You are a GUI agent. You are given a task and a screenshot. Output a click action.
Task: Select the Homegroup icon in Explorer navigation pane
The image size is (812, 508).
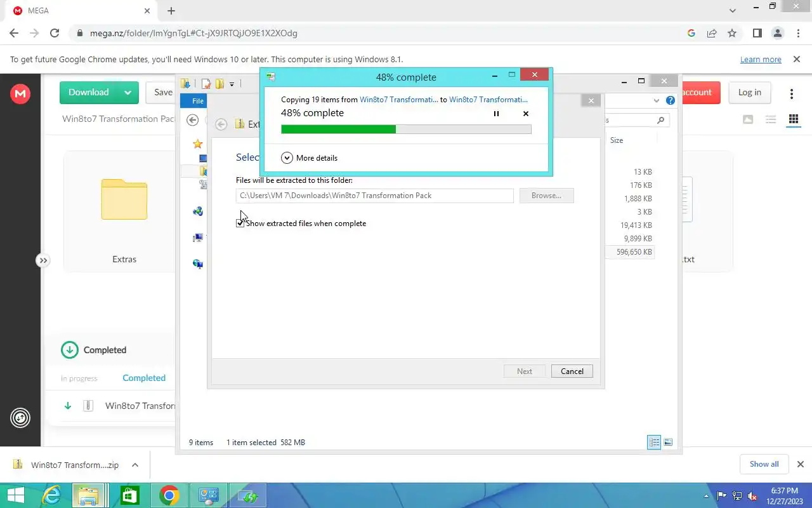tap(198, 211)
